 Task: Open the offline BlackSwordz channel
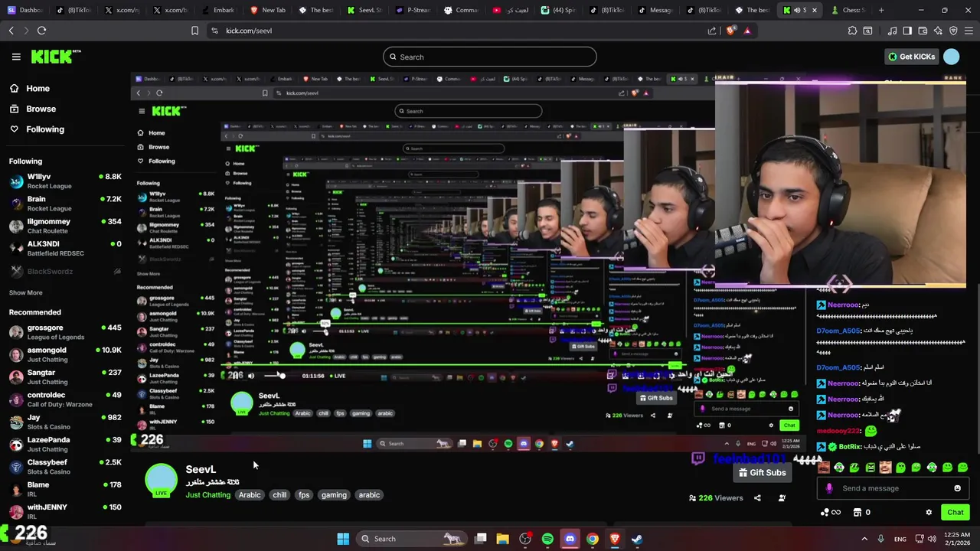65,271
